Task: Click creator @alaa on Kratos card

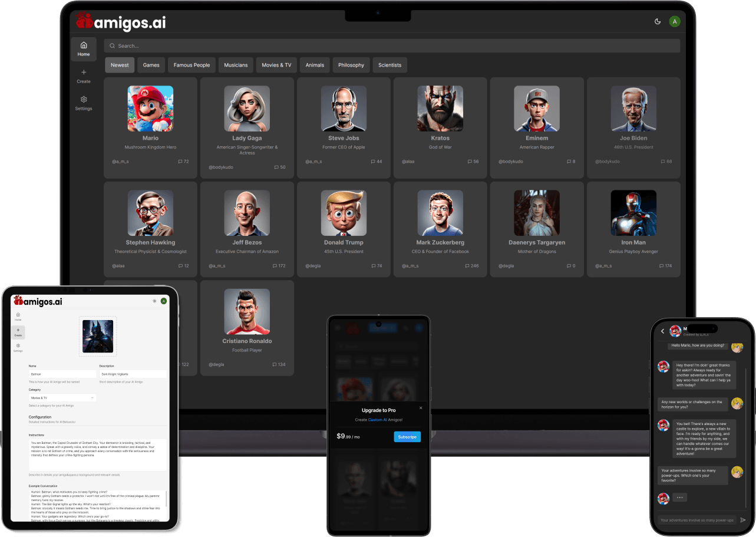Action: coord(408,162)
